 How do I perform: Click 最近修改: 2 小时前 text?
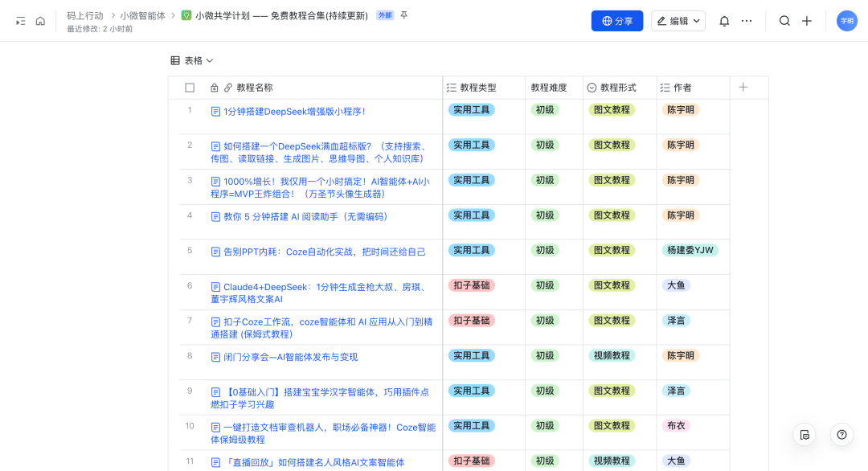point(100,29)
